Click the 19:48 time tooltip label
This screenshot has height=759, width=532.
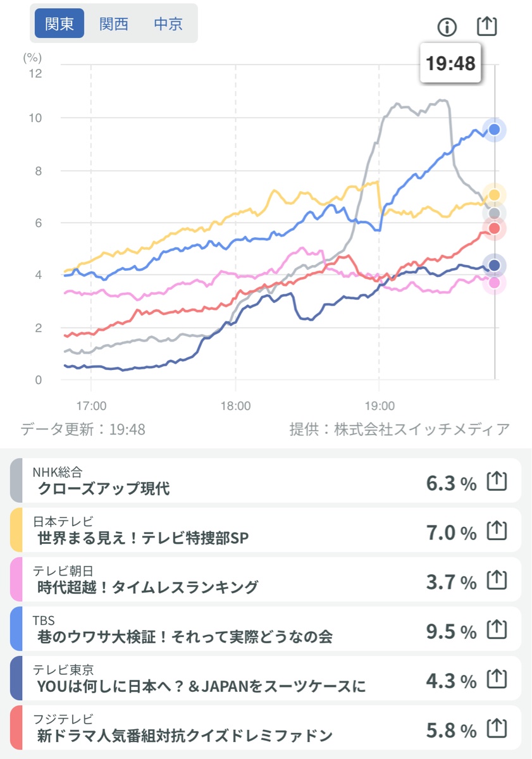[450, 63]
